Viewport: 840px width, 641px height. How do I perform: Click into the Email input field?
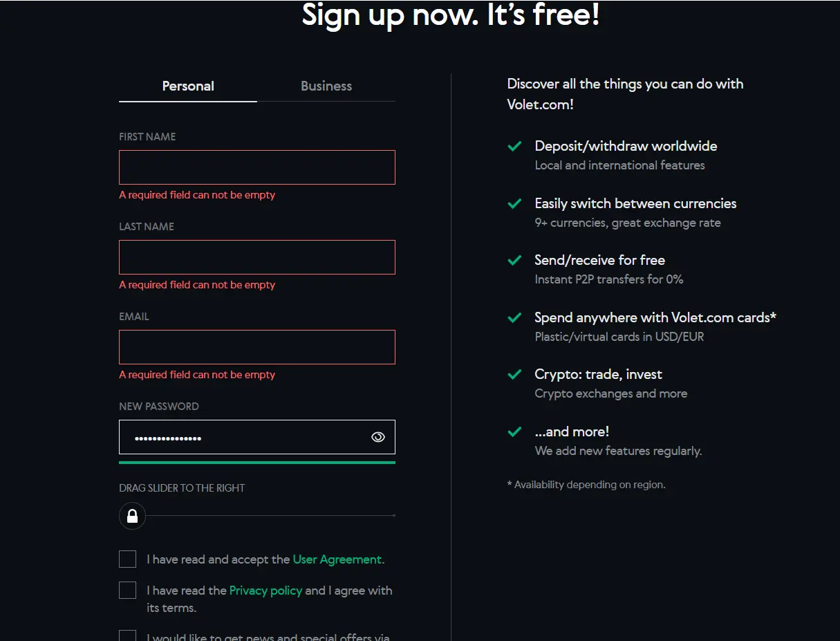click(x=257, y=347)
